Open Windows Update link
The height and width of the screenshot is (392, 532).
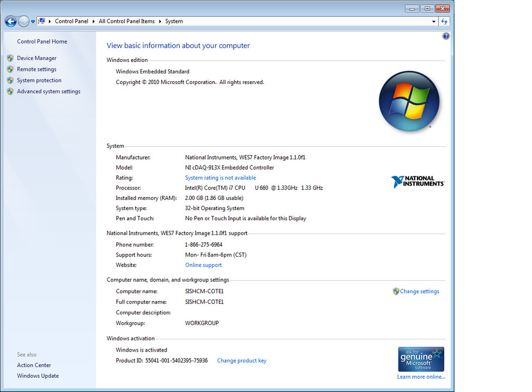(38, 376)
